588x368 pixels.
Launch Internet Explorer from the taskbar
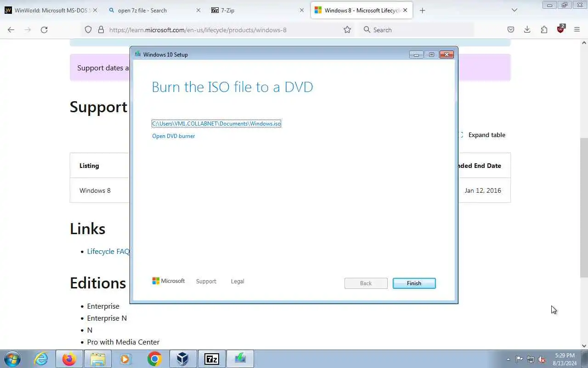(x=41, y=359)
